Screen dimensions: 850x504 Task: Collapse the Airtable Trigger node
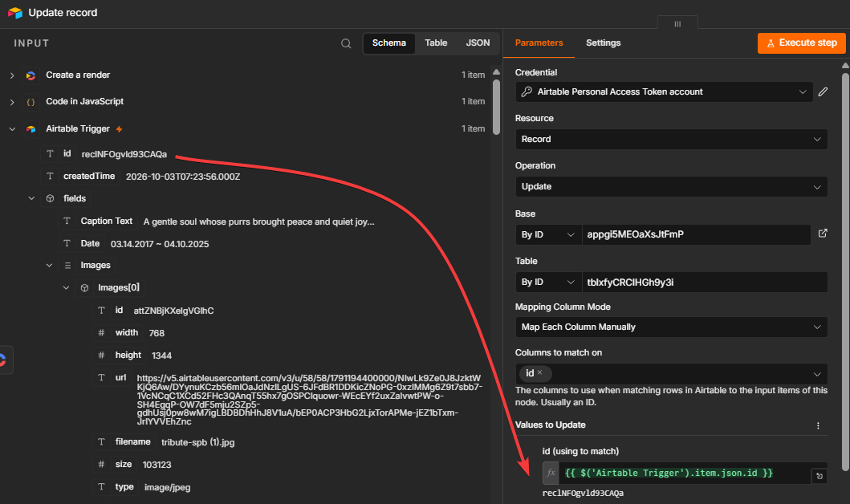click(x=12, y=129)
